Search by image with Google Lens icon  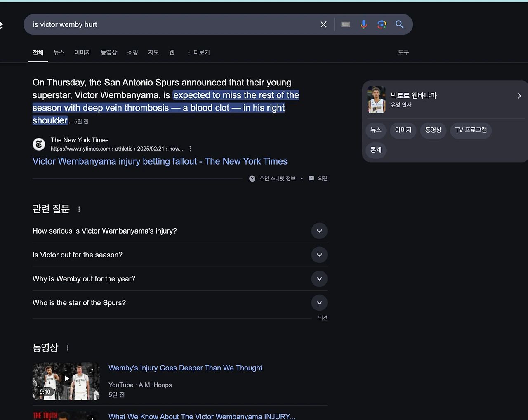[382, 25]
